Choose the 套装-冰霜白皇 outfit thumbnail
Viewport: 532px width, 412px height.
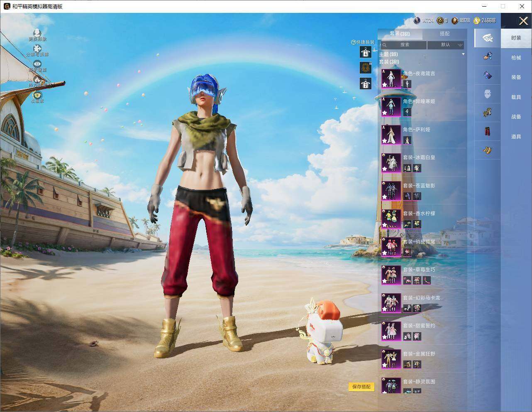coord(391,163)
